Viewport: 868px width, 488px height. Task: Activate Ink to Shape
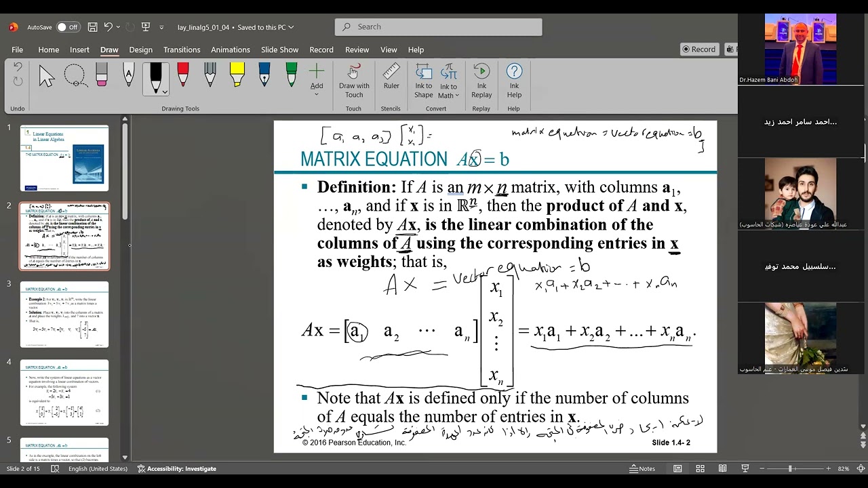424,81
